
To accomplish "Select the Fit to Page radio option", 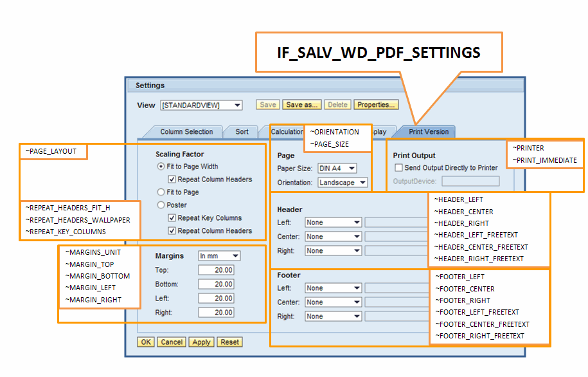I will coord(161,192).
